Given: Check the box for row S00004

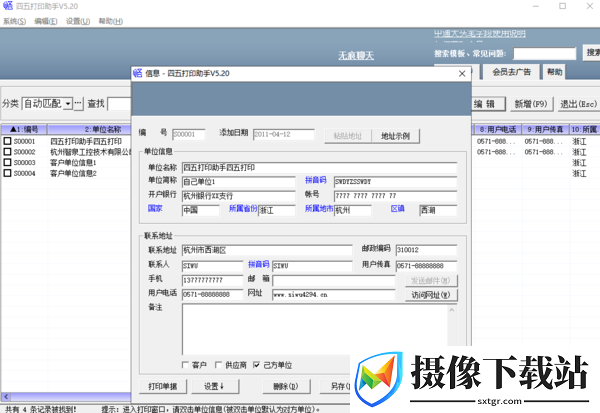Looking at the screenshot, I should click(x=7, y=173).
